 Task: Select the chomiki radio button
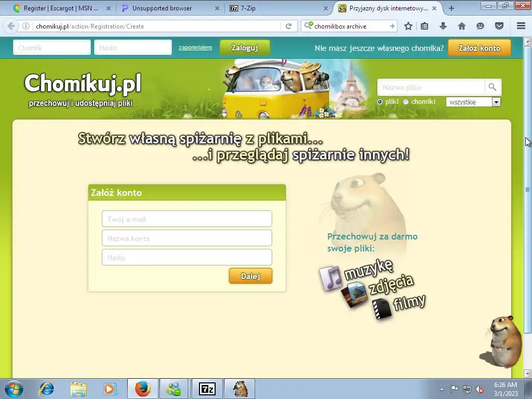pyautogui.click(x=405, y=102)
